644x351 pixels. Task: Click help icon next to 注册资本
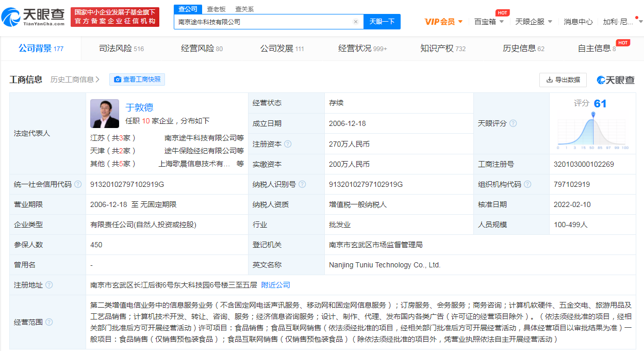click(x=288, y=144)
